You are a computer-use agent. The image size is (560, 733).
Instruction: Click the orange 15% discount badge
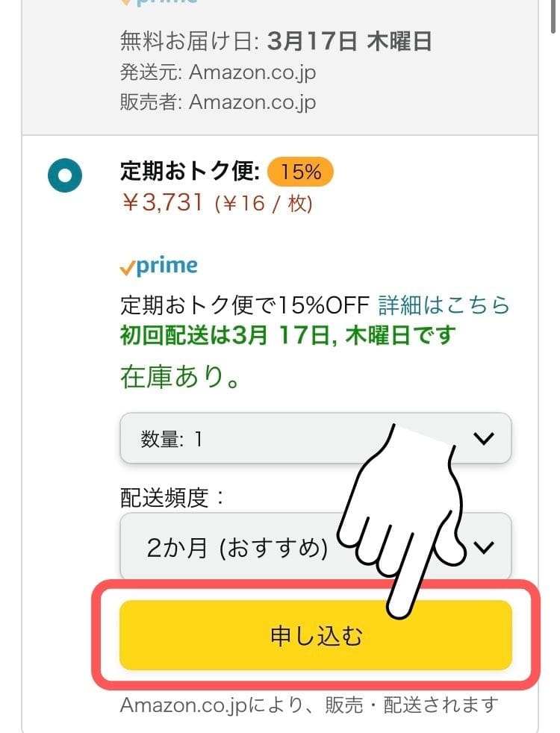(301, 172)
